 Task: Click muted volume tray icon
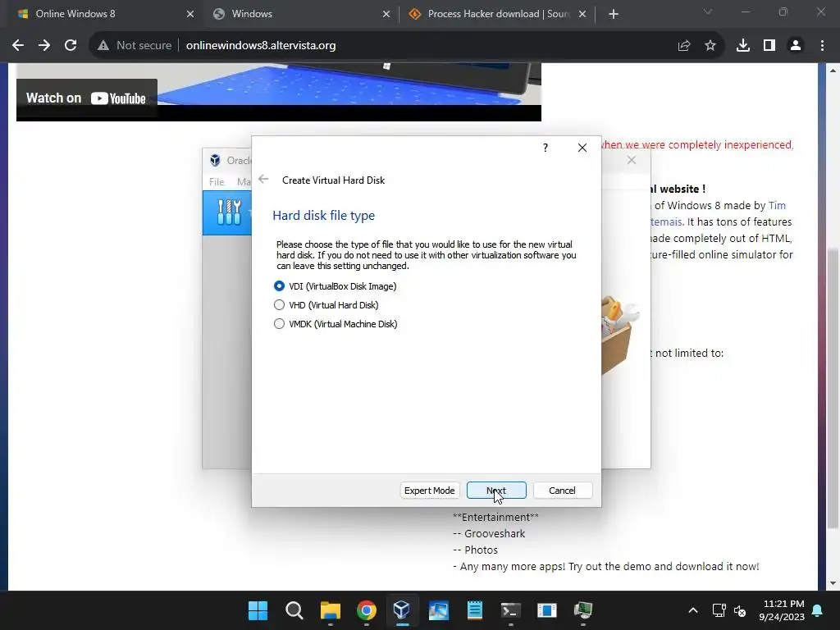click(740, 610)
